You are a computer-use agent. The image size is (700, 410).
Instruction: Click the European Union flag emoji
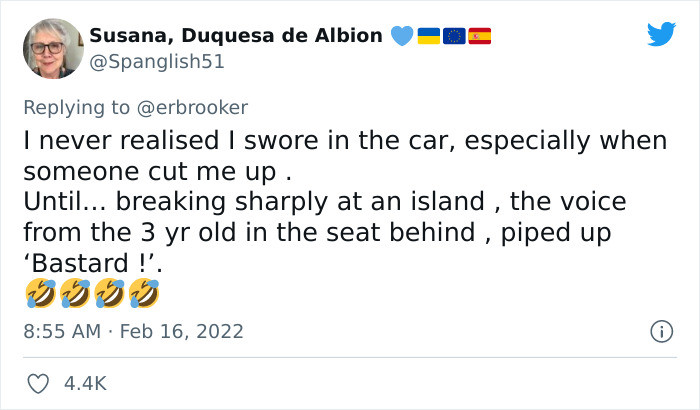point(453,36)
